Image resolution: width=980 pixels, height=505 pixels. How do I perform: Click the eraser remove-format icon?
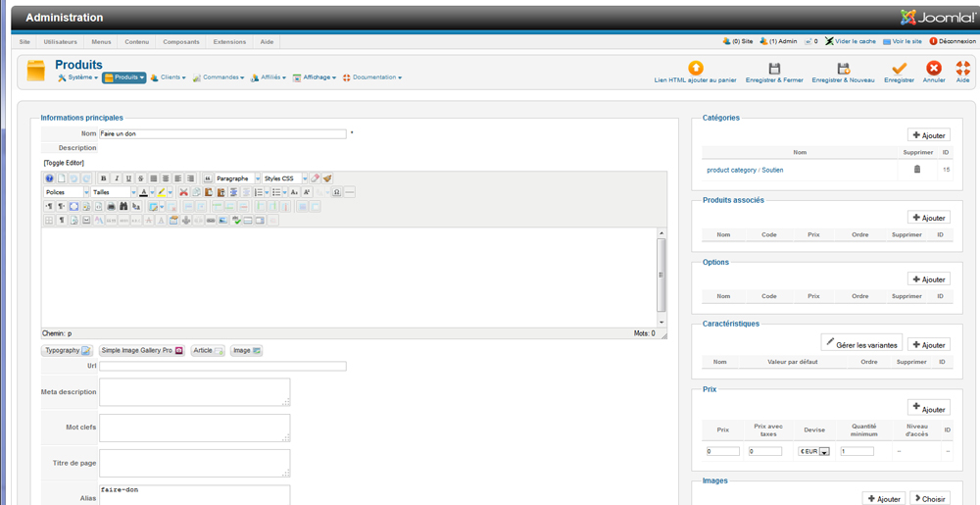(x=315, y=178)
